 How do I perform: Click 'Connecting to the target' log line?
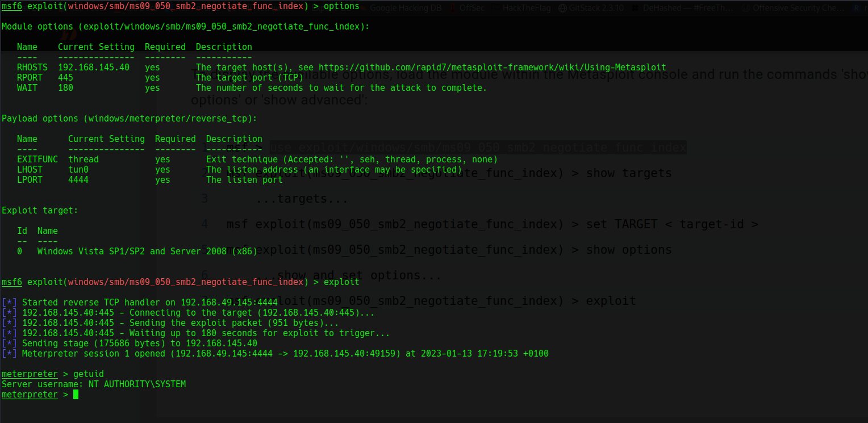coord(188,313)
